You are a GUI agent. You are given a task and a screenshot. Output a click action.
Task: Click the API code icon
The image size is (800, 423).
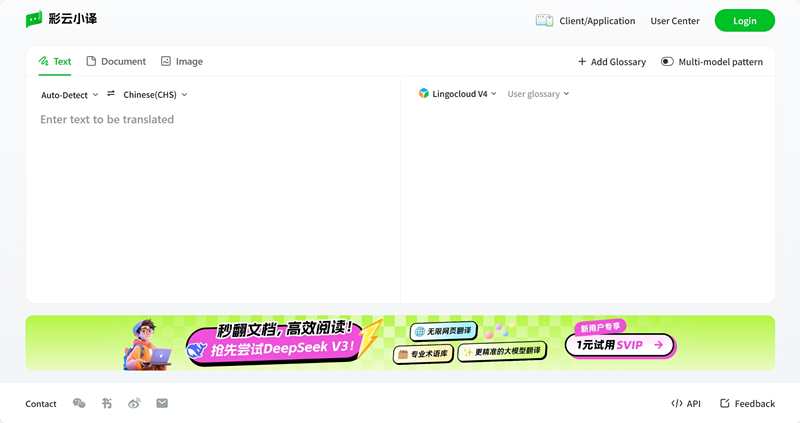tap(677, 403)
